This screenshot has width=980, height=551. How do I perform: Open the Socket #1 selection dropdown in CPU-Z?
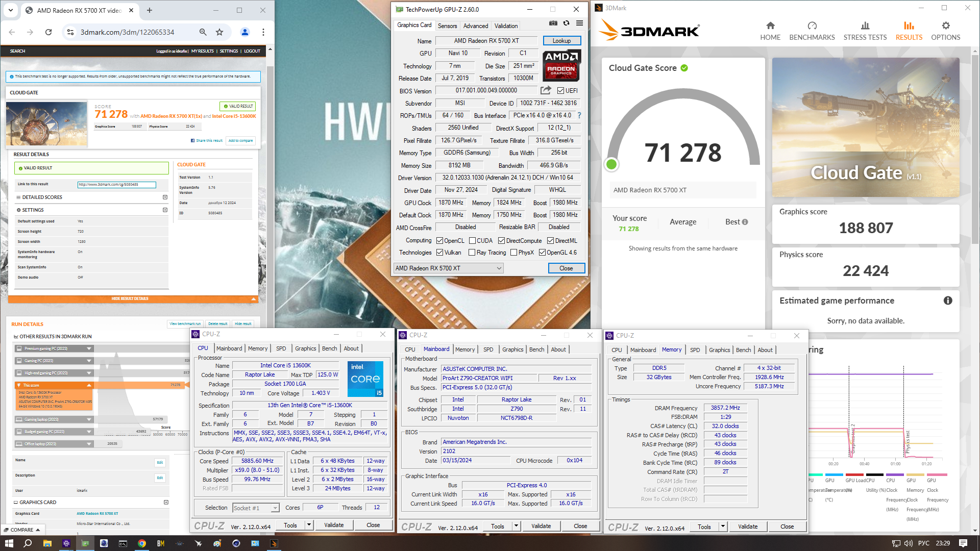(x=256, y=508)
